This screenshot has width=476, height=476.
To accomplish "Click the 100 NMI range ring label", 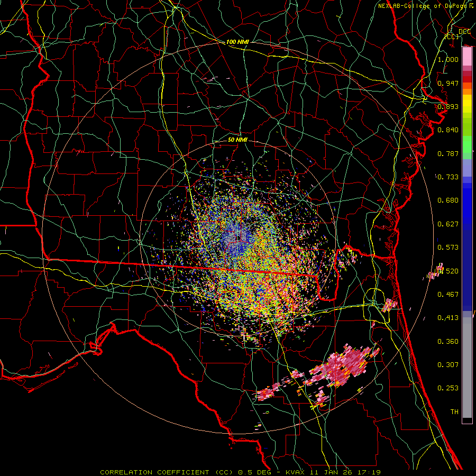I will point(237,42).
